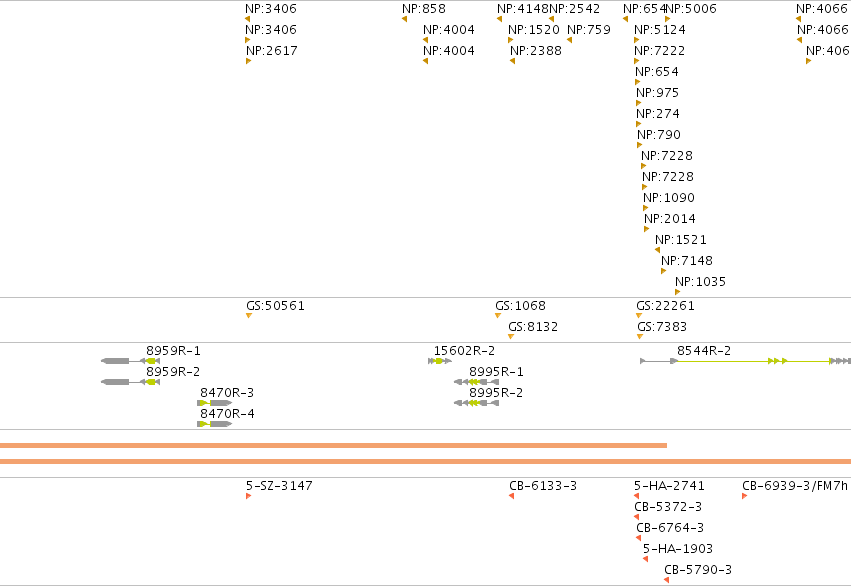This screenshot has height=586, width=851.
Task: Select the NP:5006 insertion
Action: pos(691,9)
